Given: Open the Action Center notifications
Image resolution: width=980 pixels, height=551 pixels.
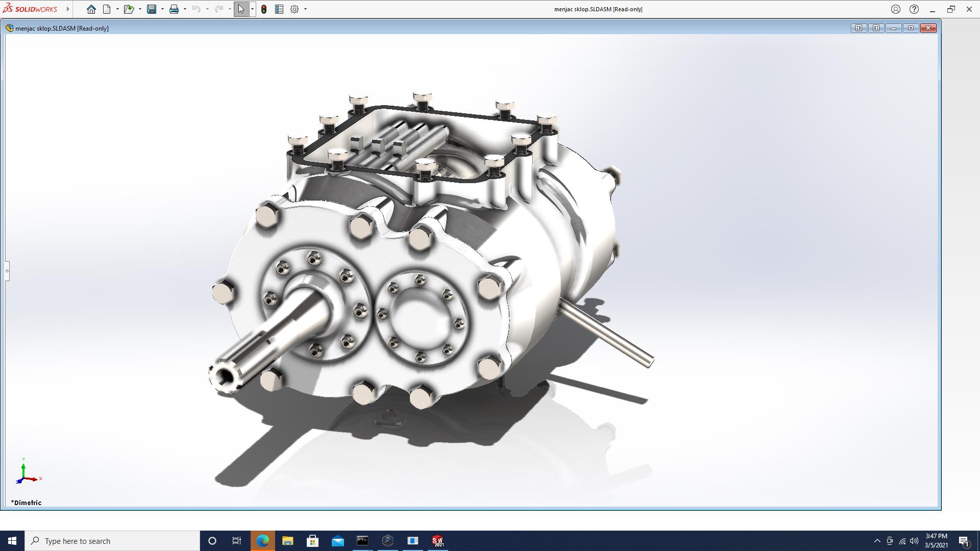Looking at the screenshot, I should [x=964, y=541].
